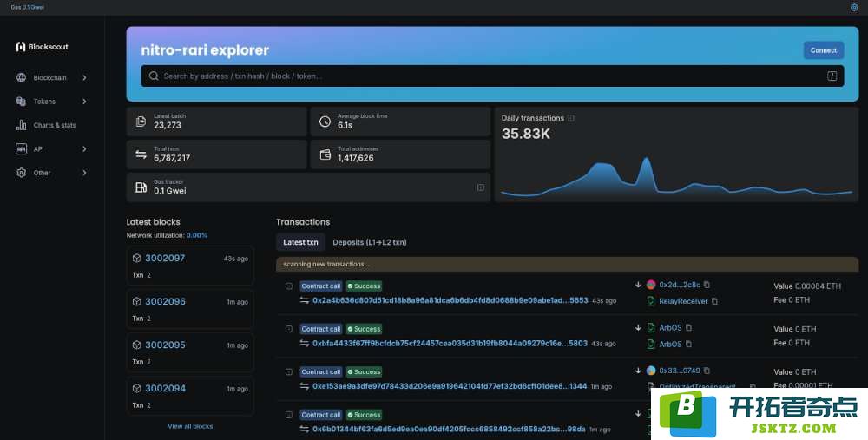Click the Contract call badge on the 0x2a4b636d transaction
Screen dimensions: 868x440
click(x=321, y=286)
